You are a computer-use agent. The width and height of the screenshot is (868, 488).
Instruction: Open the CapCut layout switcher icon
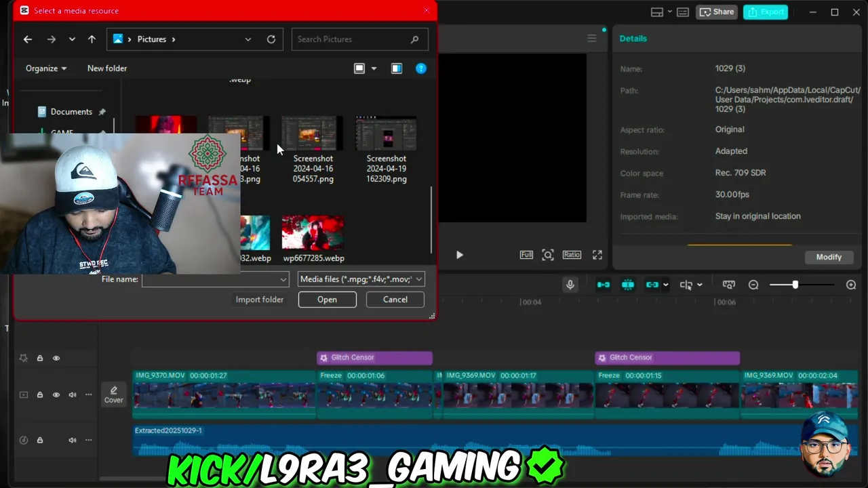pos(656,12)
